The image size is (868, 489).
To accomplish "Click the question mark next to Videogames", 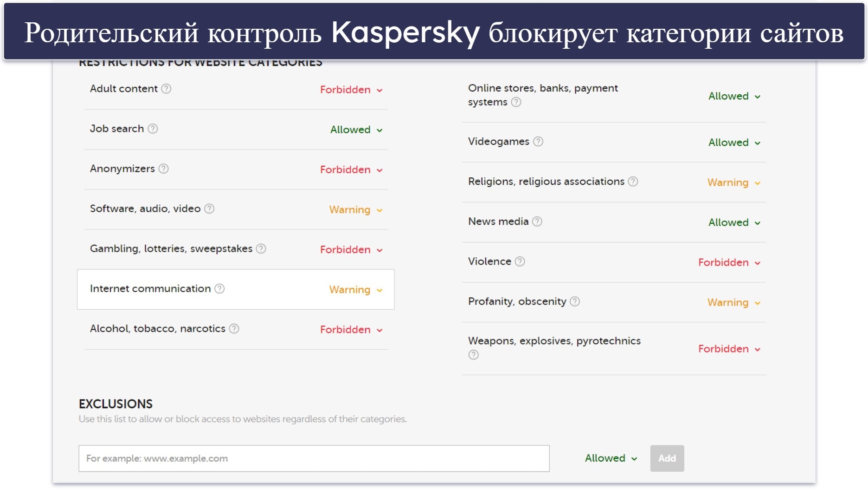I will tap(538, 141).
